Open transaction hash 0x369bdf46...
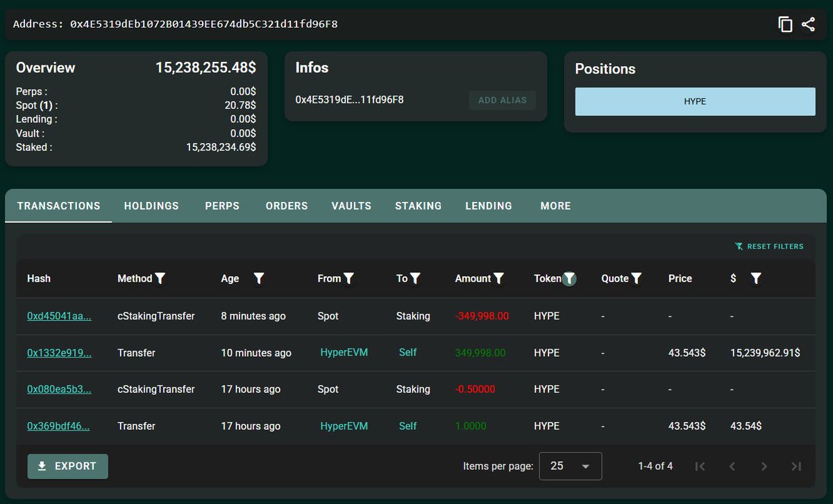Screen dimensions: 833x504 click(x=58, y=426)
